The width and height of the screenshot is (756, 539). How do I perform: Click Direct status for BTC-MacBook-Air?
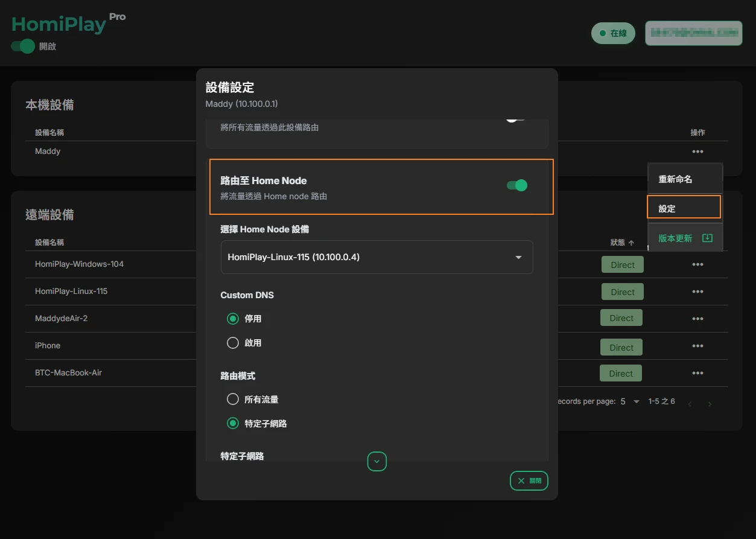621,374
